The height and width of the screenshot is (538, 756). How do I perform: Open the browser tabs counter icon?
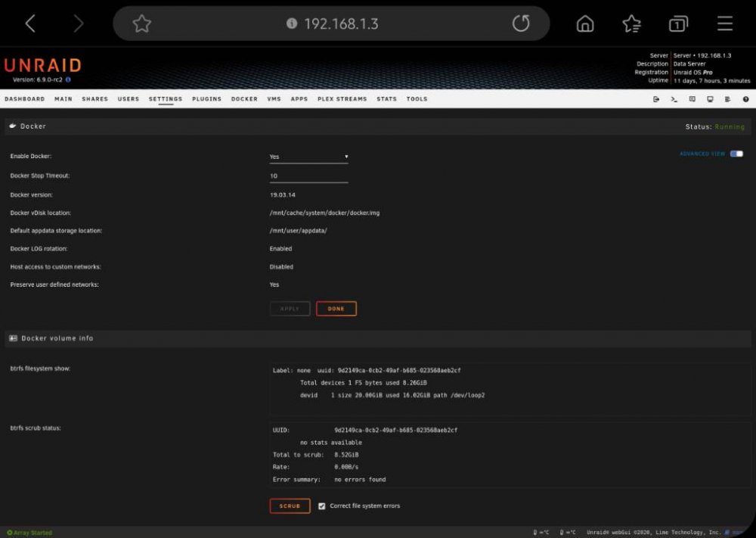678,23
